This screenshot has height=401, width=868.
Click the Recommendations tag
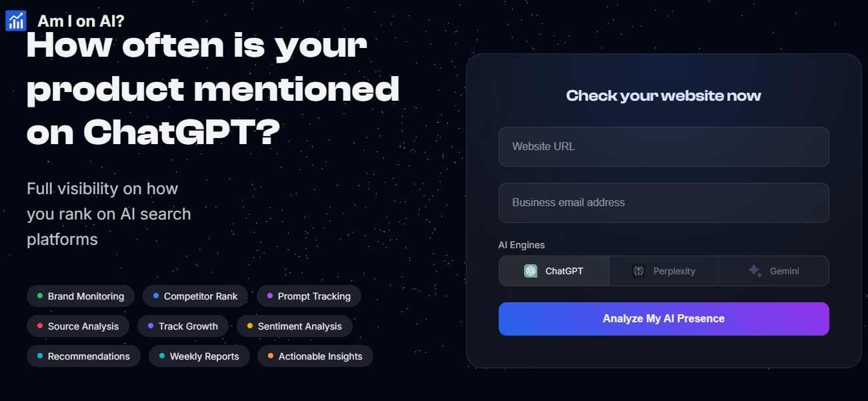[x=83, y=356]
